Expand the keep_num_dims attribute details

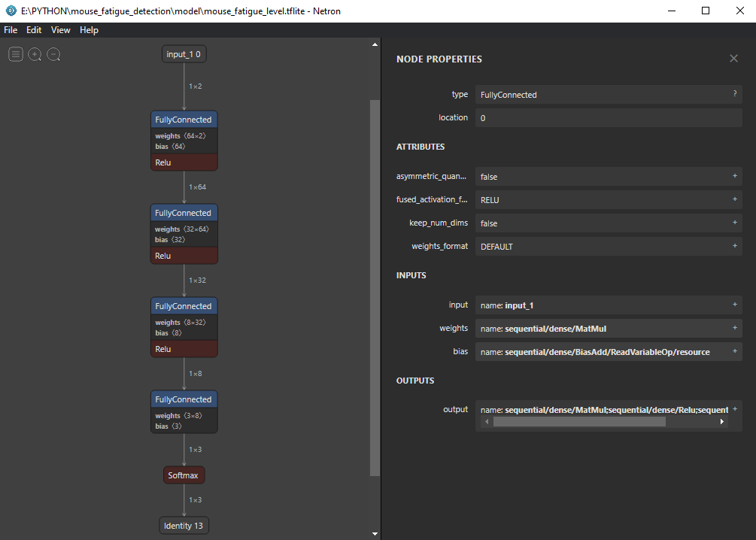735,223
